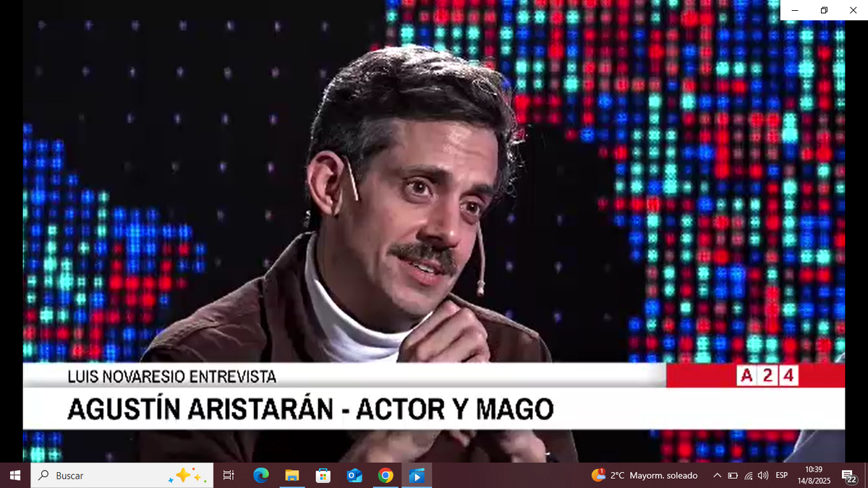Image resolution: width=868 pixels, height=488 pixels.
Task: Launch Microsoft Edge from the taskbar
Action: click(x=260, y=475)
